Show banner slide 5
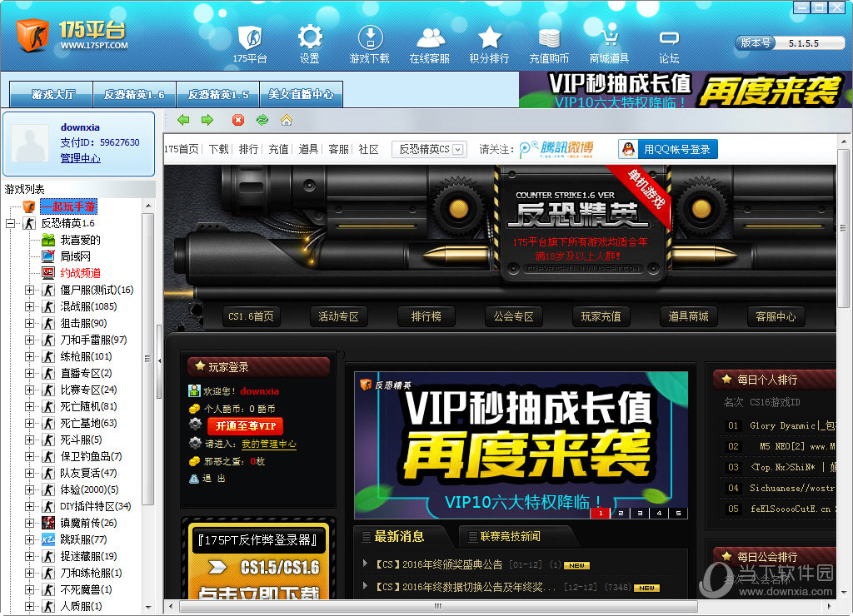The width and height of the screenshot is (853, 616). tap(678, 513)
